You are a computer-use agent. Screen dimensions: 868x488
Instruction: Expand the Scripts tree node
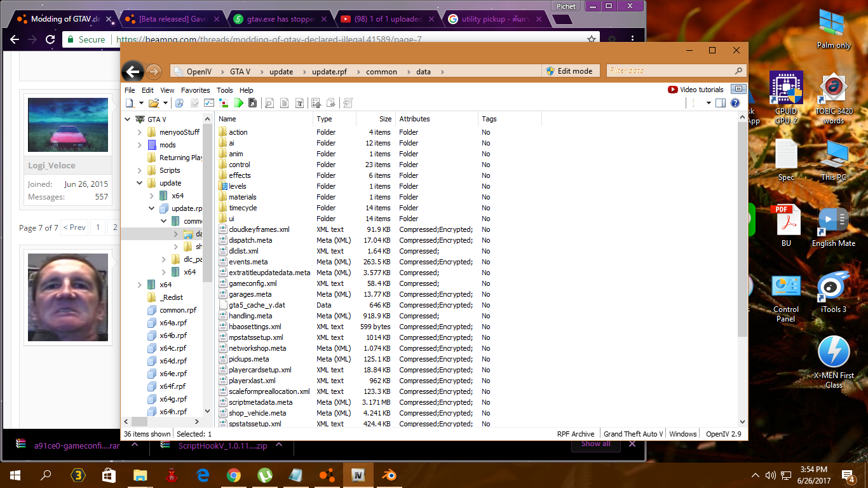pos(140,170)
